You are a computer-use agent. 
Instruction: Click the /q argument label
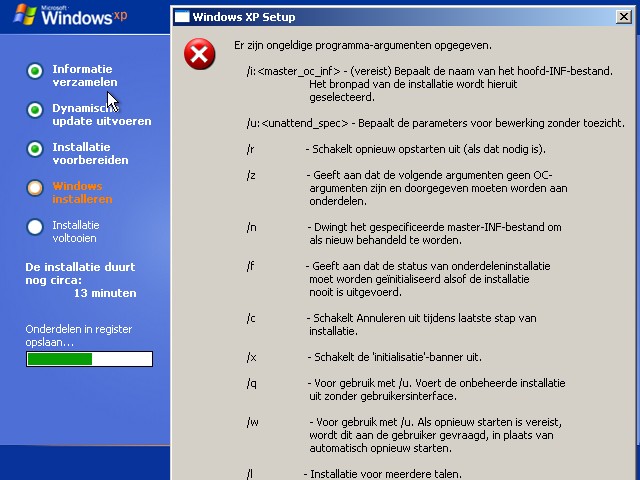251,384
